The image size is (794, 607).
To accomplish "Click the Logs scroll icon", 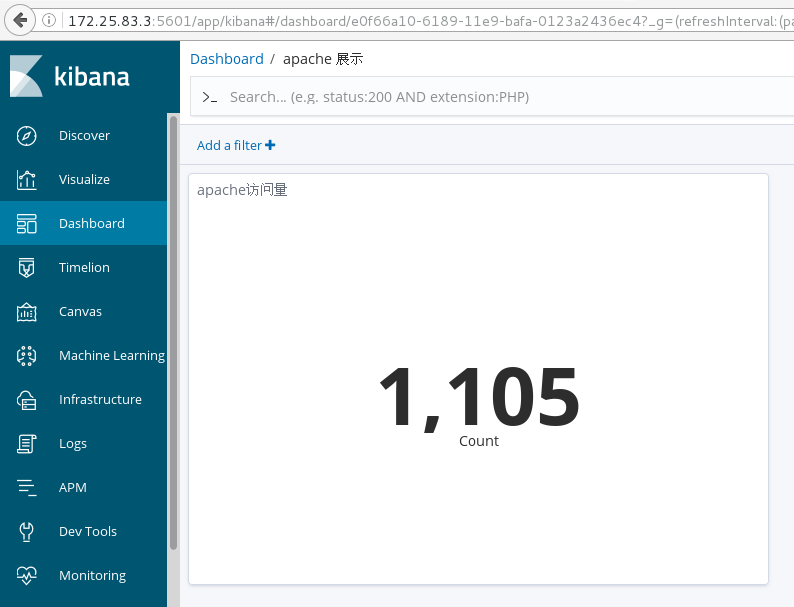I will tap(26, 444).
